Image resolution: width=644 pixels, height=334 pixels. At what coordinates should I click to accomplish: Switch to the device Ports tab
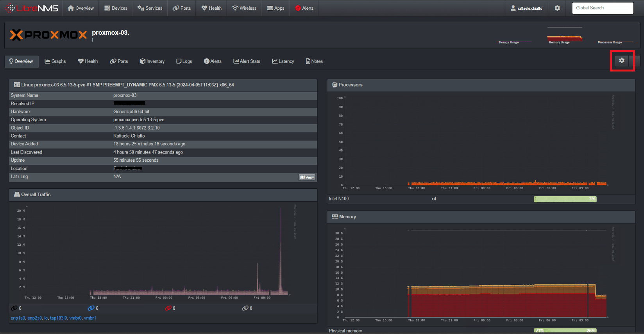click(x=119, y=61)
